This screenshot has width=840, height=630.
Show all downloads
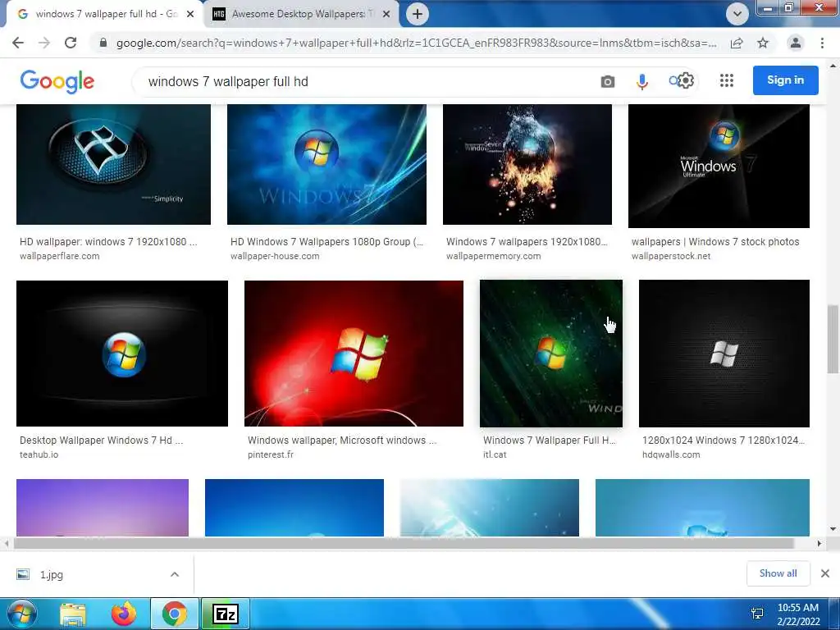(x=778, y=573)
